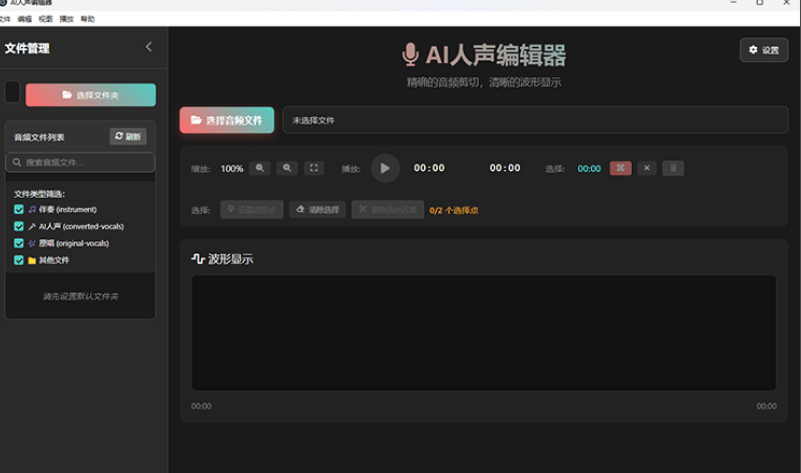
Task: Click the 100% zoom value
Action: 232,169
